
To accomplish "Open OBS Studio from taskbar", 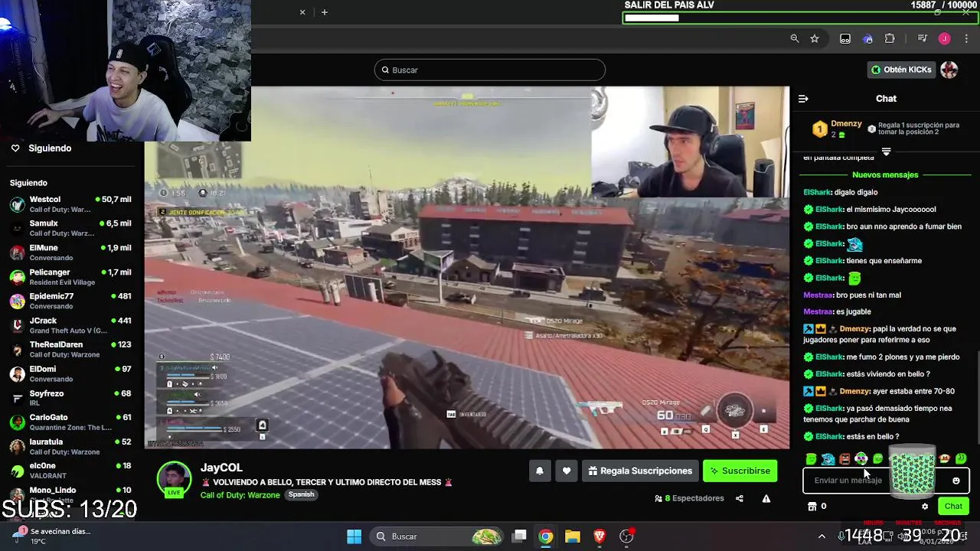I will point(626,536).
